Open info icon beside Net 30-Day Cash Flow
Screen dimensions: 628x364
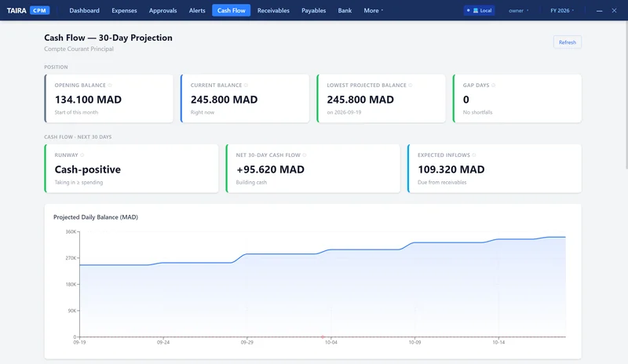point(305,155)
